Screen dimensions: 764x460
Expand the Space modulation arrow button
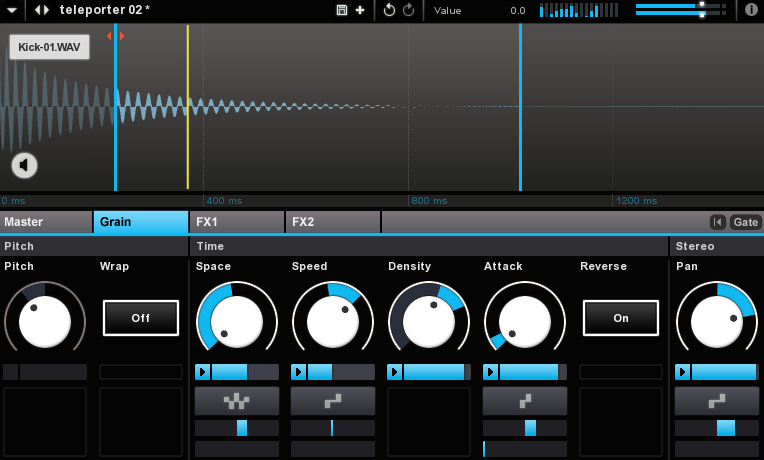pos(203,372)
